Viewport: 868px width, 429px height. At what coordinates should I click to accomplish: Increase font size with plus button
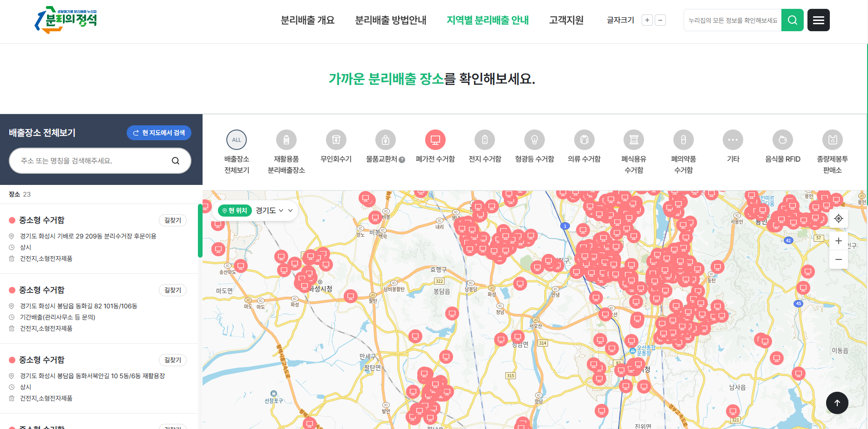click(x=647, y=20)
